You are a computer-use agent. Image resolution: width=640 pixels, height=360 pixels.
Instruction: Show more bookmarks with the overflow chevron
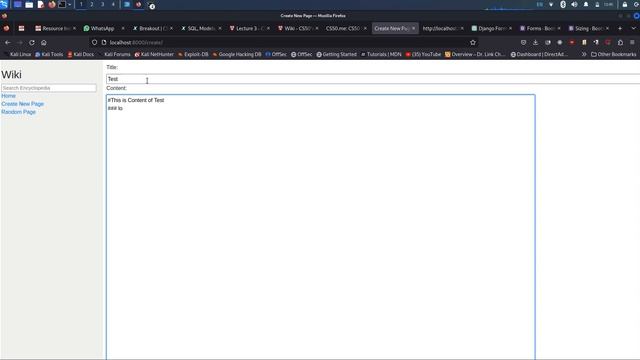click(x=584, y=54)
